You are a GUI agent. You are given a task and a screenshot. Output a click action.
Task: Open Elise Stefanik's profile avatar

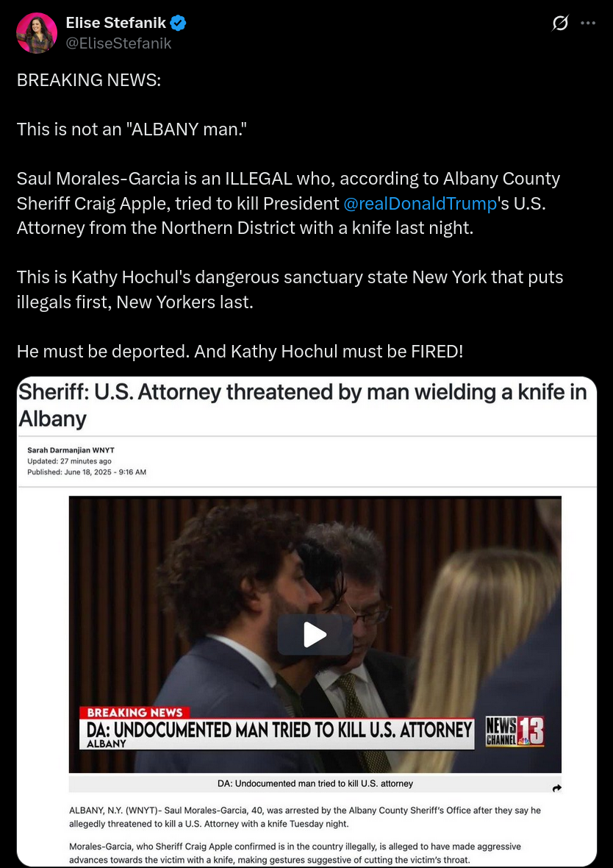tap(37, 32)
